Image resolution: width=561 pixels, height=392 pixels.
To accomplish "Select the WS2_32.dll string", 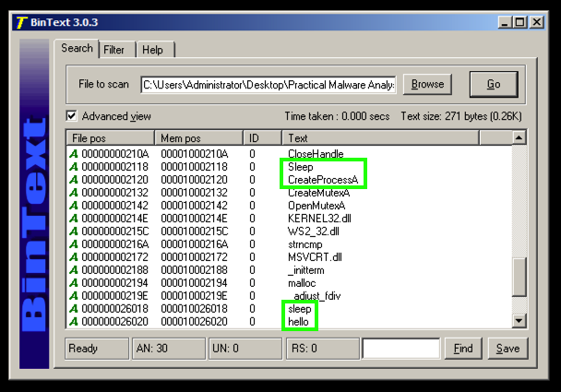I will pos(314,232).
